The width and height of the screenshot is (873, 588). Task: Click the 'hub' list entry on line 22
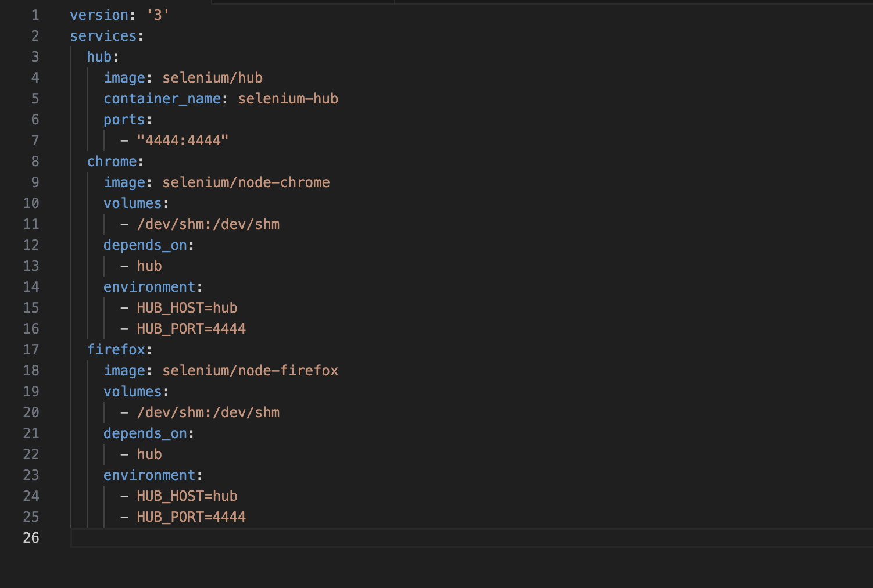pyautogui.click(x=149, y=454)
